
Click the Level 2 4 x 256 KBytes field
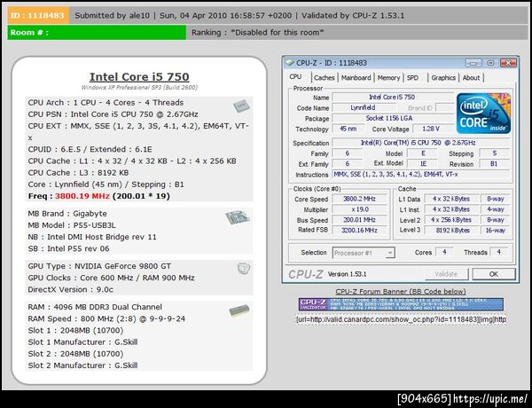[451, 220]
